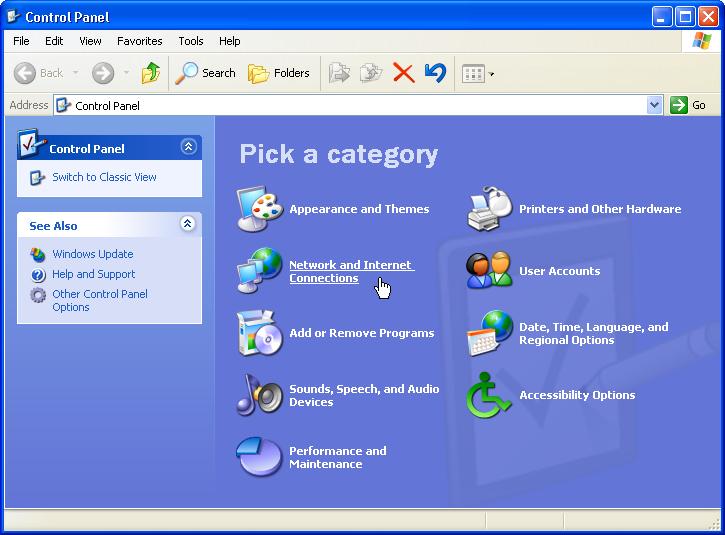The width and height of the screenshot is (725, 535).
Task: Click the Sounds, Speech, and Audio Devices link
Action: pyautogui.click(x=364, y=395)
